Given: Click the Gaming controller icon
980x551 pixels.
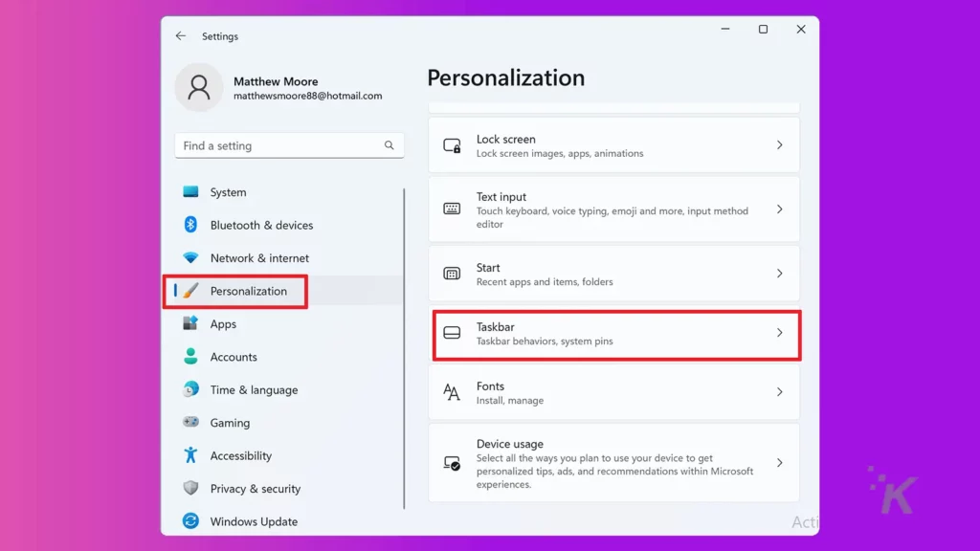Looking at the screenshot, I should (190, 422).
